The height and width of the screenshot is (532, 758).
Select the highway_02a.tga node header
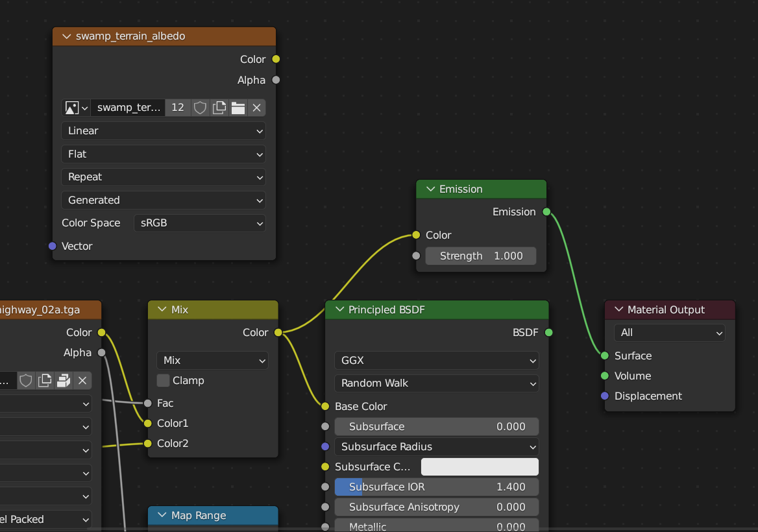[50, 309]
